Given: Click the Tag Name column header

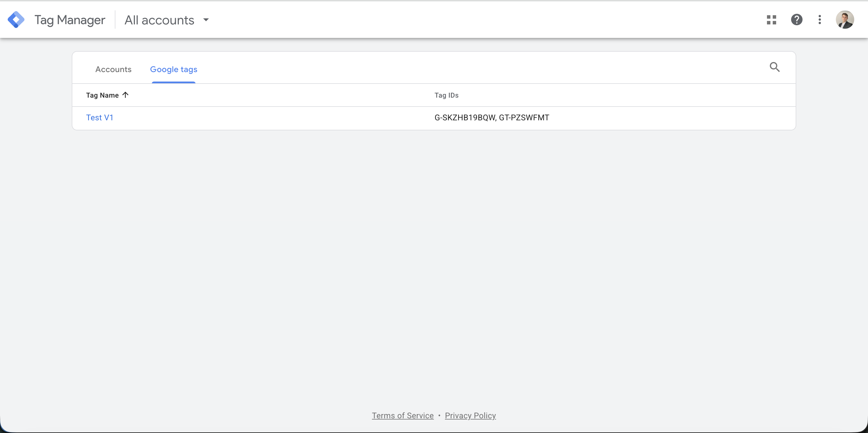Looking at the screenshot, I should coord(102,95).
